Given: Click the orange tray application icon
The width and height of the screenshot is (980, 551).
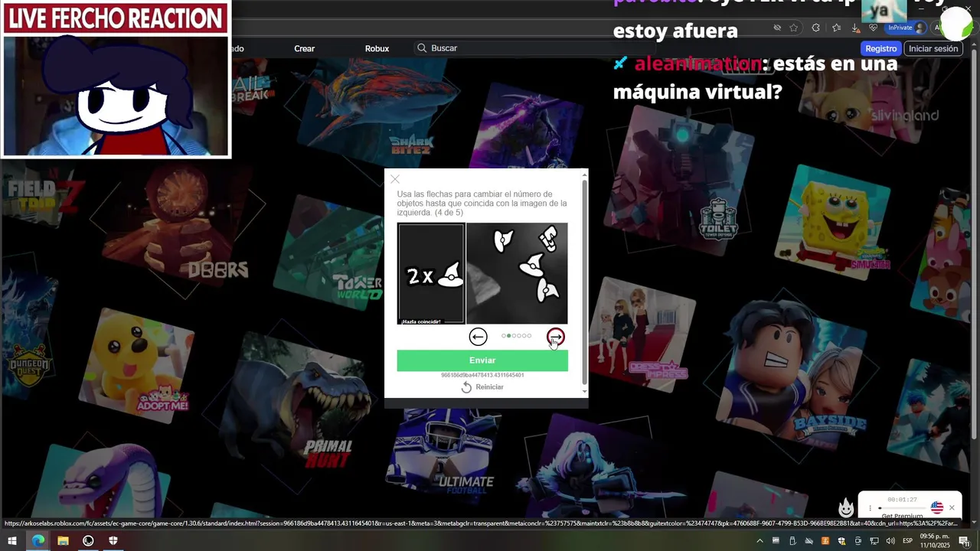Looking at the screenshot, I should pos(825,541).
